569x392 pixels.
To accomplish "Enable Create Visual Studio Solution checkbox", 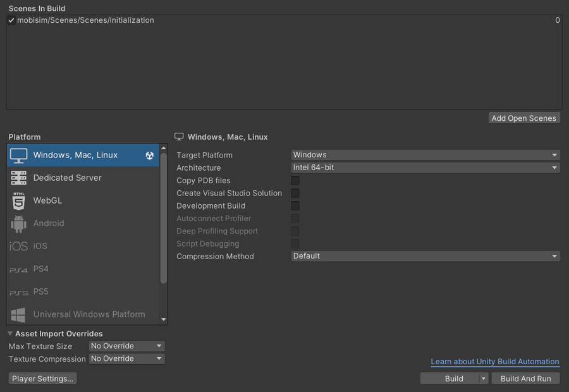I will (295, 193).
